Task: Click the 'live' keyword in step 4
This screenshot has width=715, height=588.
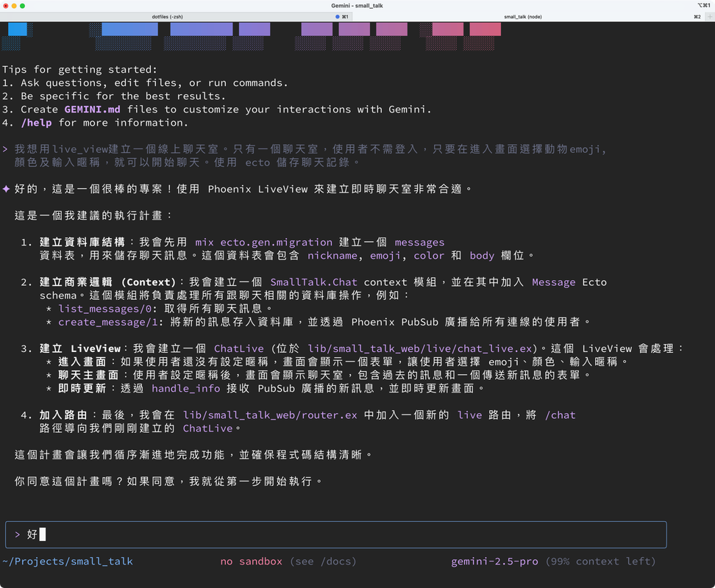Action: [469, 415]
